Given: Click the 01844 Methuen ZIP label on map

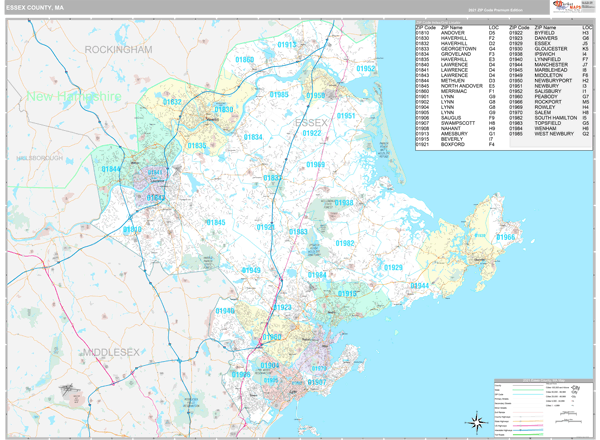Looking at the screenshot, I should click(x=110, y=170).
